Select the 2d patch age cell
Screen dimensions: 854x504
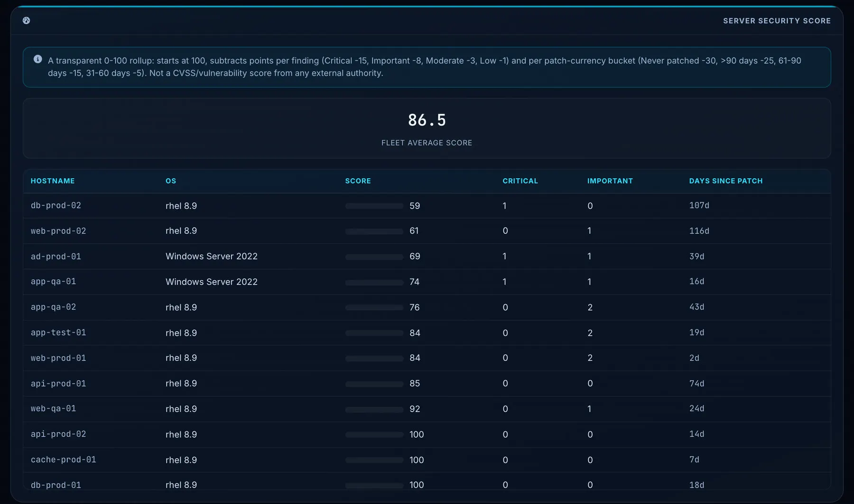[x=694, y=358]
